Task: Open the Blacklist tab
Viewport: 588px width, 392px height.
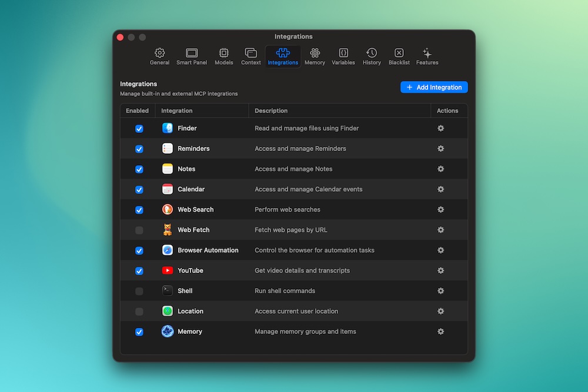Action: [x=399, y=56]
